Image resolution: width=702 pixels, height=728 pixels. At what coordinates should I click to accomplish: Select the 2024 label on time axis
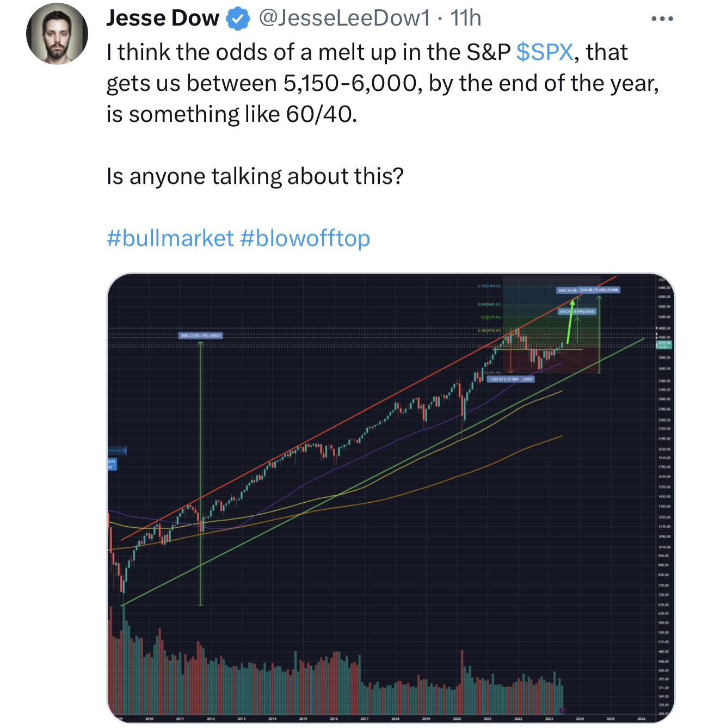(x=580, y=719)
